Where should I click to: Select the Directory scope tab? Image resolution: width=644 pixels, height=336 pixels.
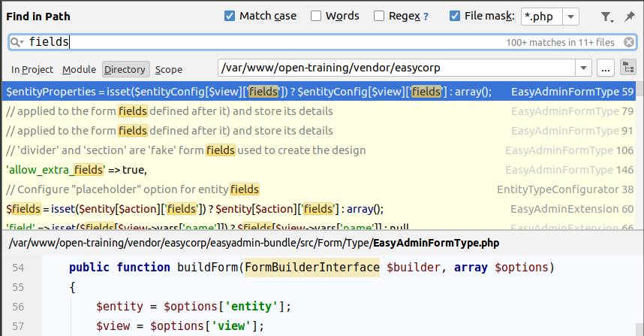point(125,69)
